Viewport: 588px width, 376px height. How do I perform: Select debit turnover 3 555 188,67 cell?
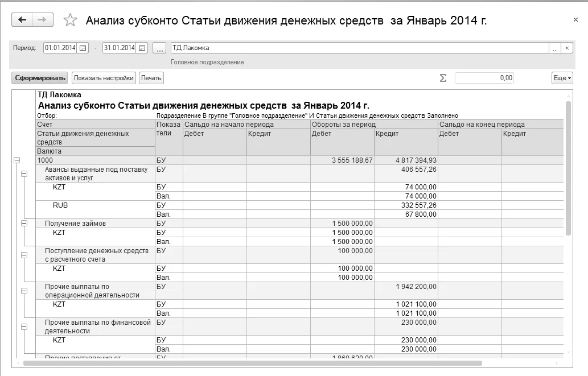(x=342, y=160)
